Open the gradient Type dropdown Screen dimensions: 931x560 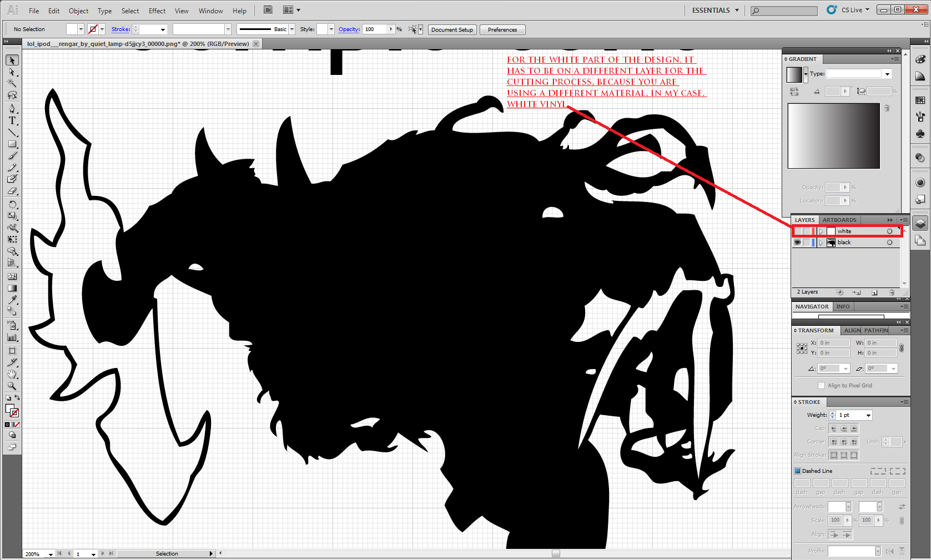(x=887, y=74)
